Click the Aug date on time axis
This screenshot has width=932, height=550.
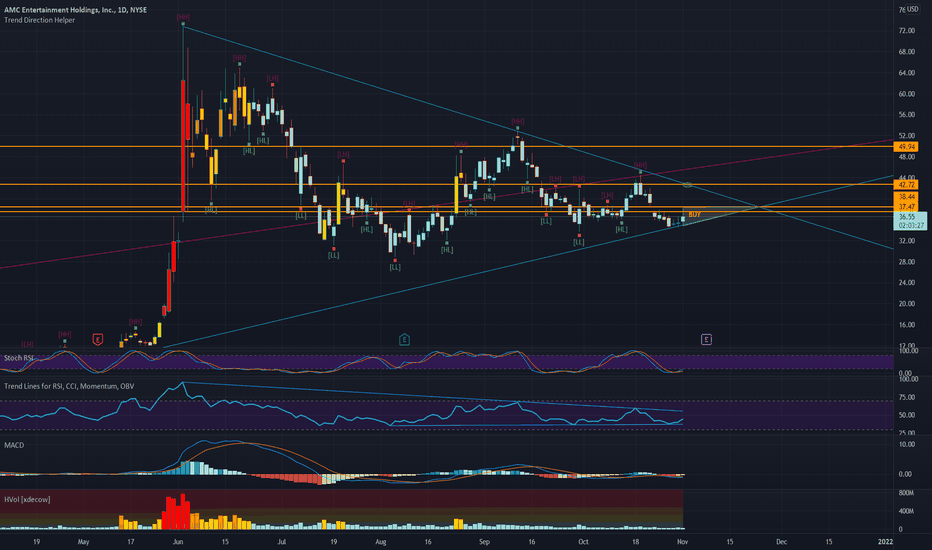pyautogui.click(x=380, y=542)
